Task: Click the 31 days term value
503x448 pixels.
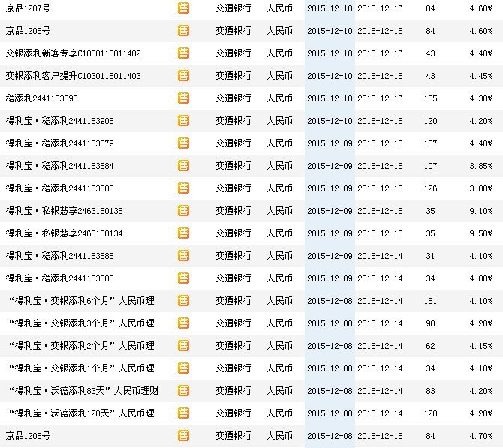Action: 430,256
